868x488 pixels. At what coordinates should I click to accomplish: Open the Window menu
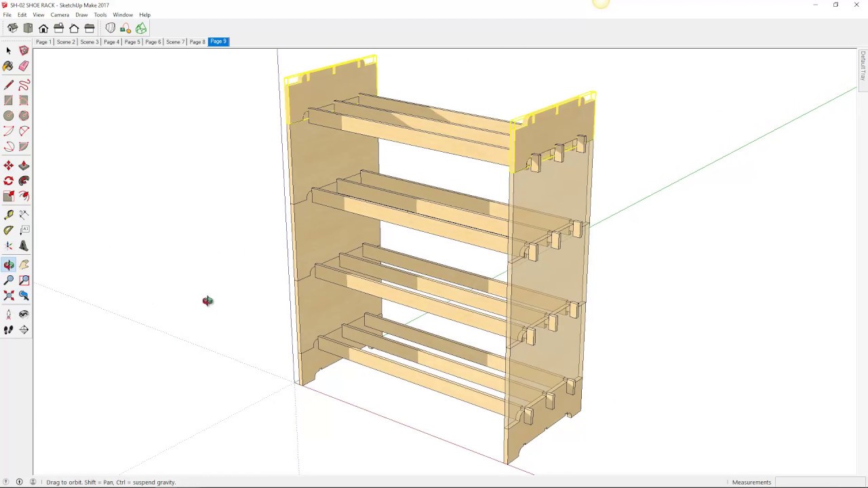click(x=123, y=15)
